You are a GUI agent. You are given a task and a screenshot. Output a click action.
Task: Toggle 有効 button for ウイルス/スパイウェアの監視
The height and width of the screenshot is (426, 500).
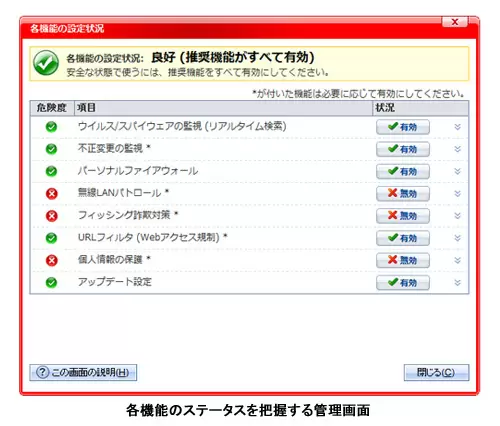pos(403,127)
